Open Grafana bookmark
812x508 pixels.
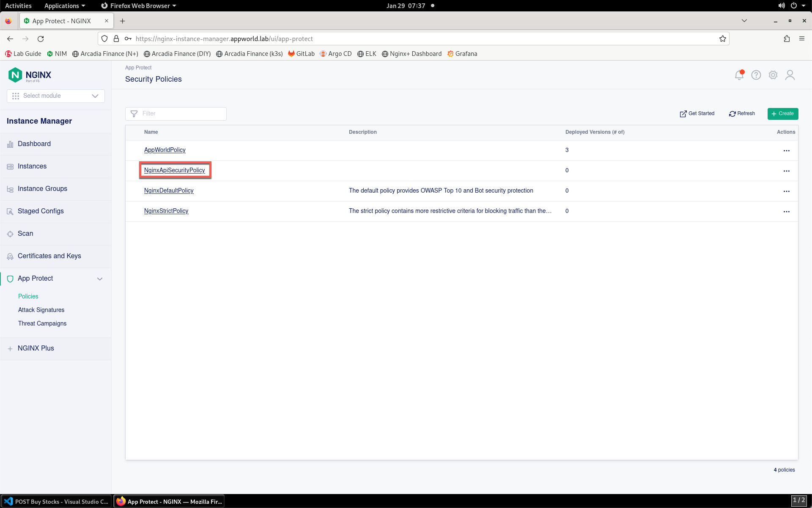(462, 54)
